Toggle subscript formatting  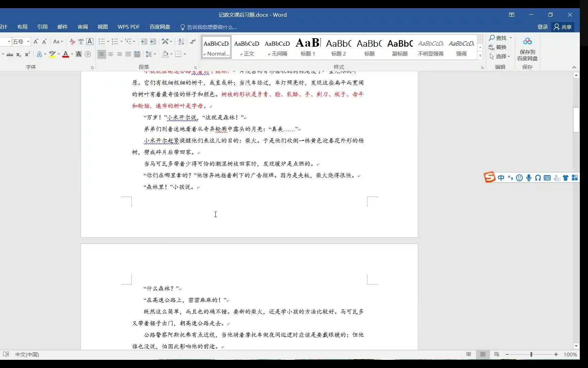[19, 54]
